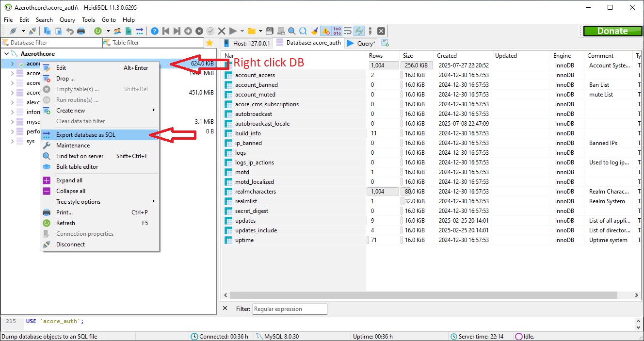Click the regular expression Filter field
Image resolution: width=644 pixels, height=341 pixels.
(x=290, y=309)
